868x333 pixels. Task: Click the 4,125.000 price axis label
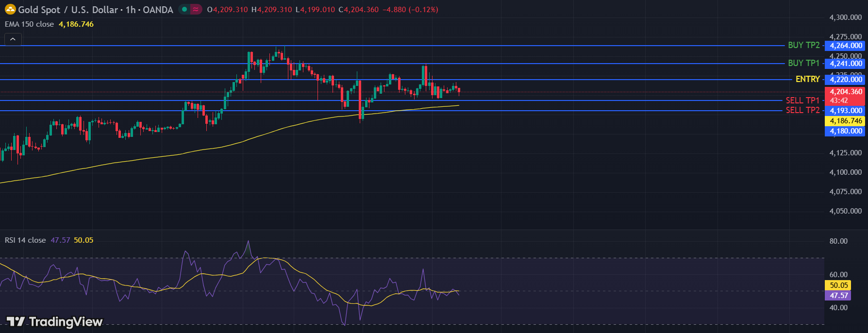pyautogui.click(x=846, y=153)
